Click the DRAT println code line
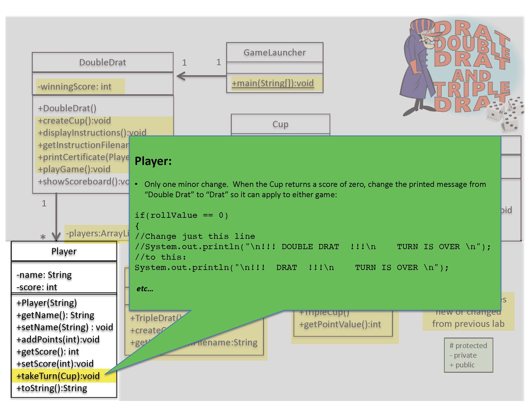Viewport: 532px width, 411px height. [x=291, y=268]
